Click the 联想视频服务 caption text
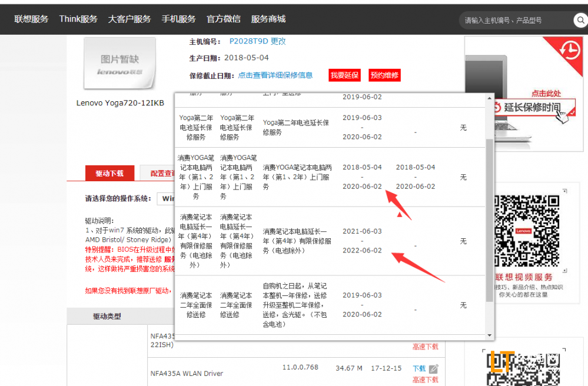The width and height of the screenshot is (588, 386). (524, 277)
